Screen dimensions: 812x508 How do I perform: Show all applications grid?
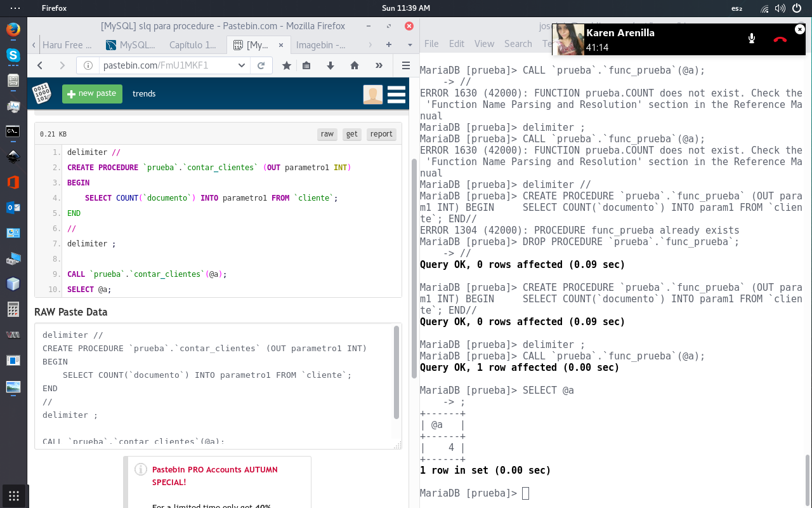click(13, 495)
